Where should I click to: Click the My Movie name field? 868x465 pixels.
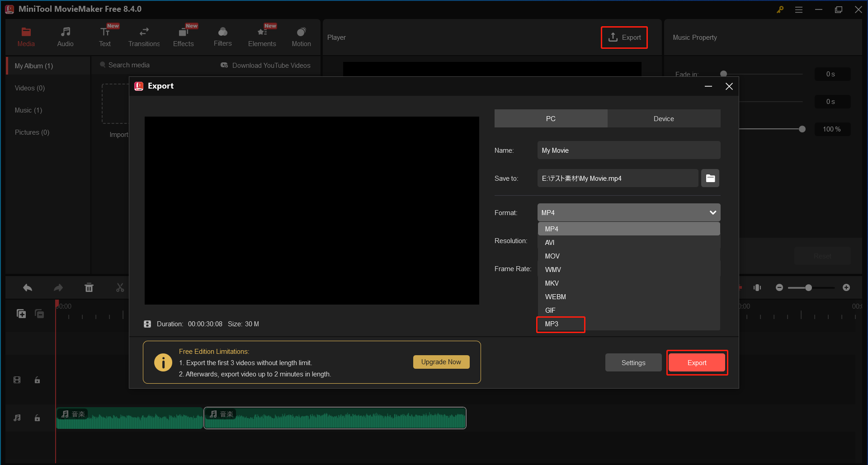coord(628,150)
